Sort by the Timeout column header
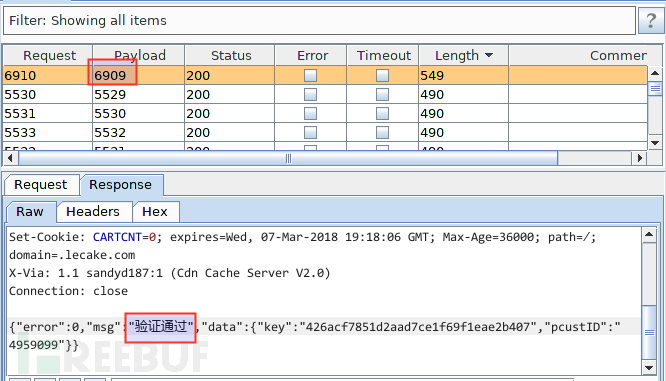The width and height of the screenshot is (666, 381). (x=383, y=55)
